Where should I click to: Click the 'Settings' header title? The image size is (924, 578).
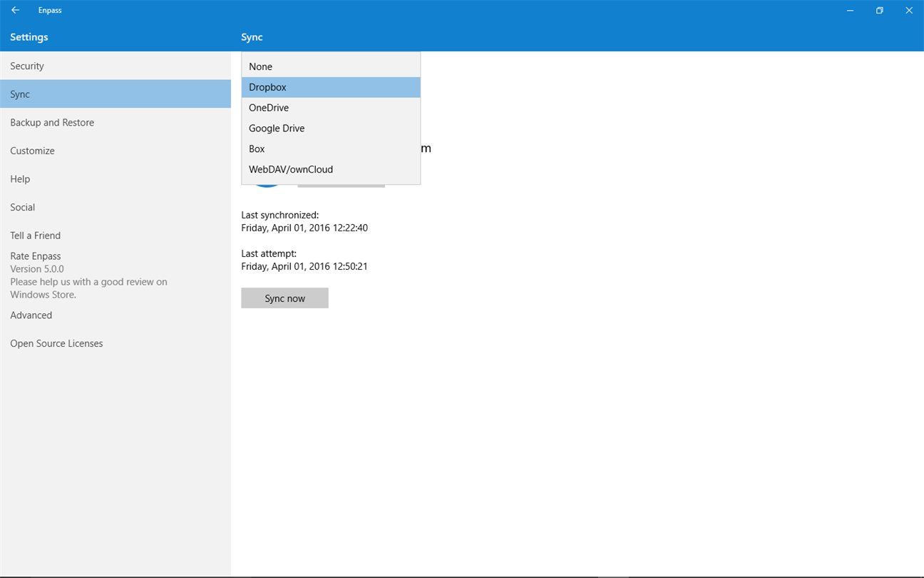click(29, 37)
